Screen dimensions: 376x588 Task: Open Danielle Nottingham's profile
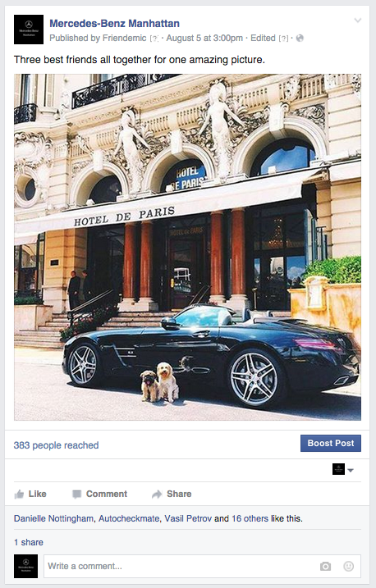tap(53, 518)
